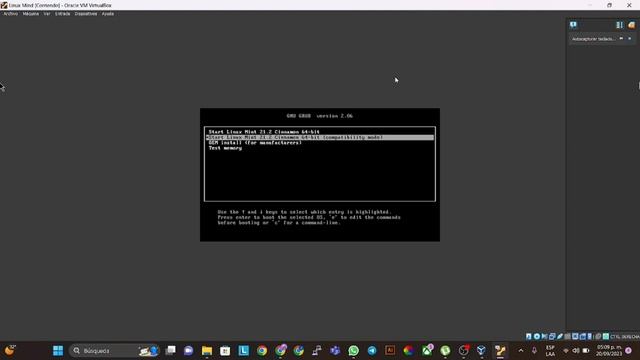Image resolution: width=640 pixels, height=360 pixels.
Task: Click the orange icon in the notification panel
Action: 631,25
